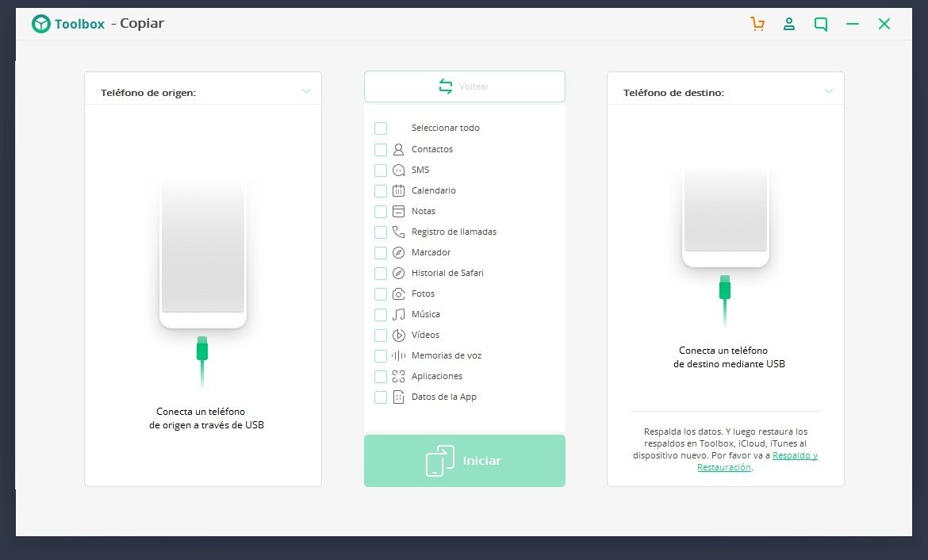Minimize the Toolbox window

(x=852, y=24)
